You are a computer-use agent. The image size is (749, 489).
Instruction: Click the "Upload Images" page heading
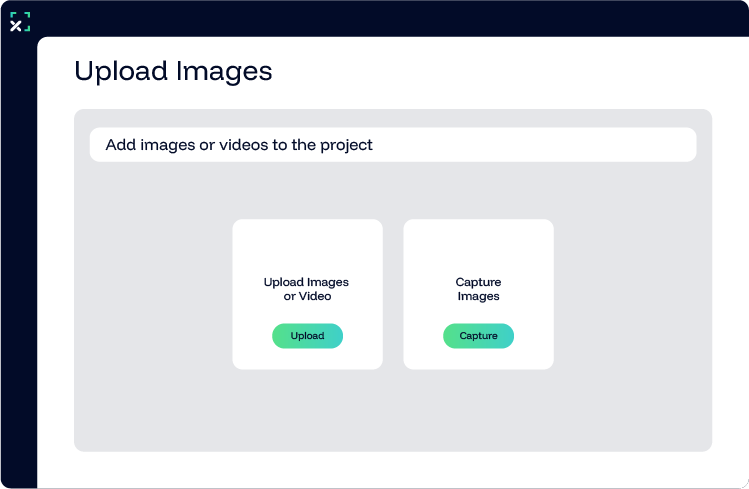pyautogui.click(x=173, y=72)
